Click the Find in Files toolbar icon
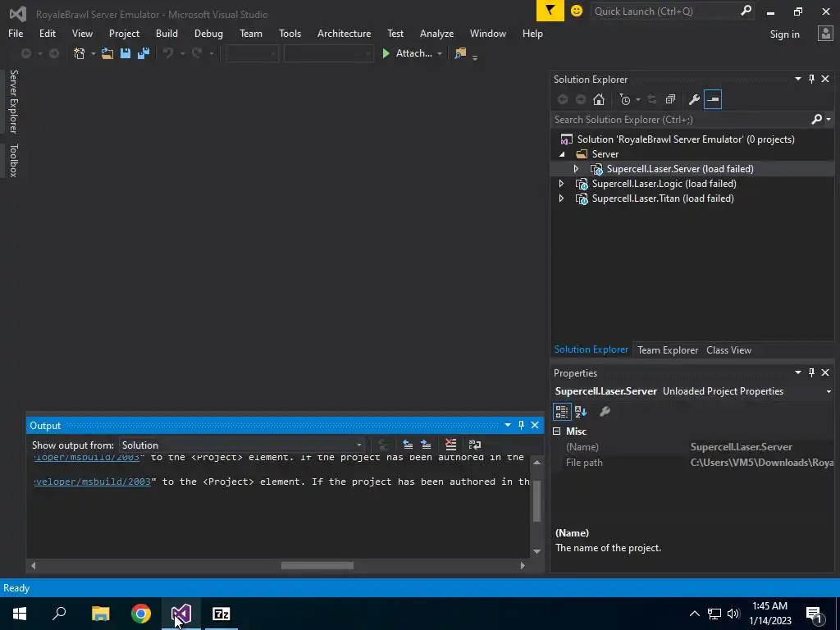The image size is (840, 630). tap(460, 53)
